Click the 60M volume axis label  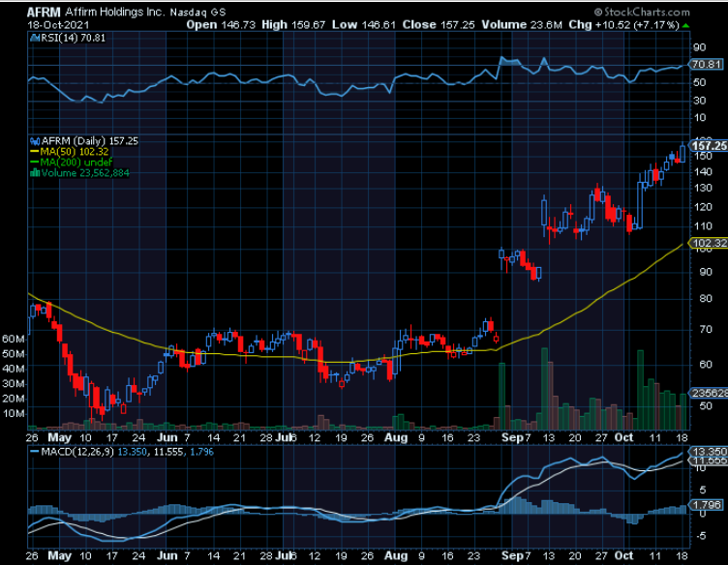tap(13, 339)
